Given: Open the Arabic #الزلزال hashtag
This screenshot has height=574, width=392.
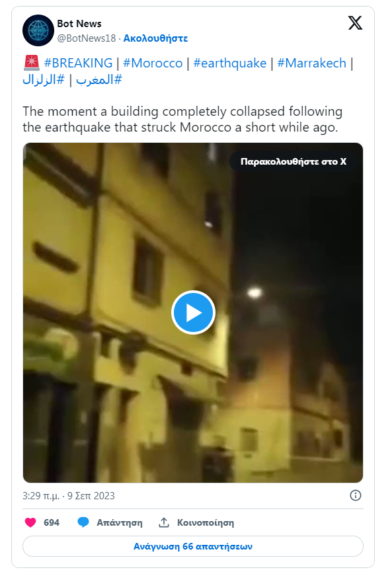Looking at the screenshot, I should (44, 79).
